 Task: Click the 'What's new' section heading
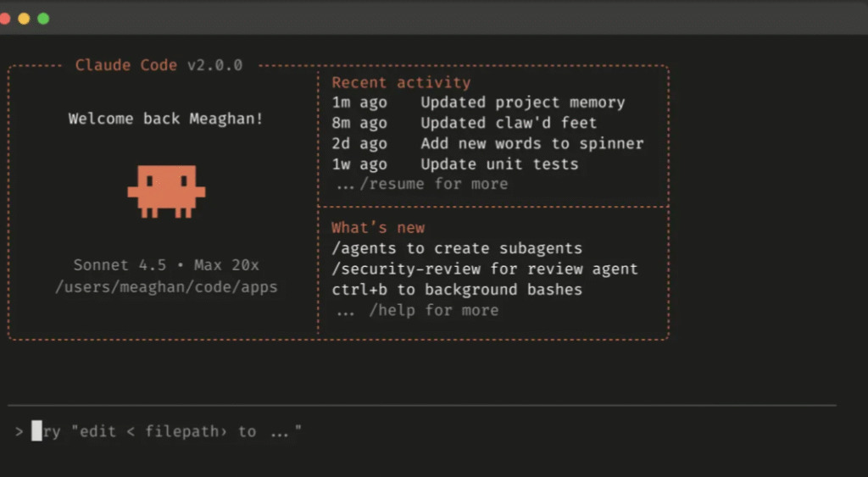[378, 227]
